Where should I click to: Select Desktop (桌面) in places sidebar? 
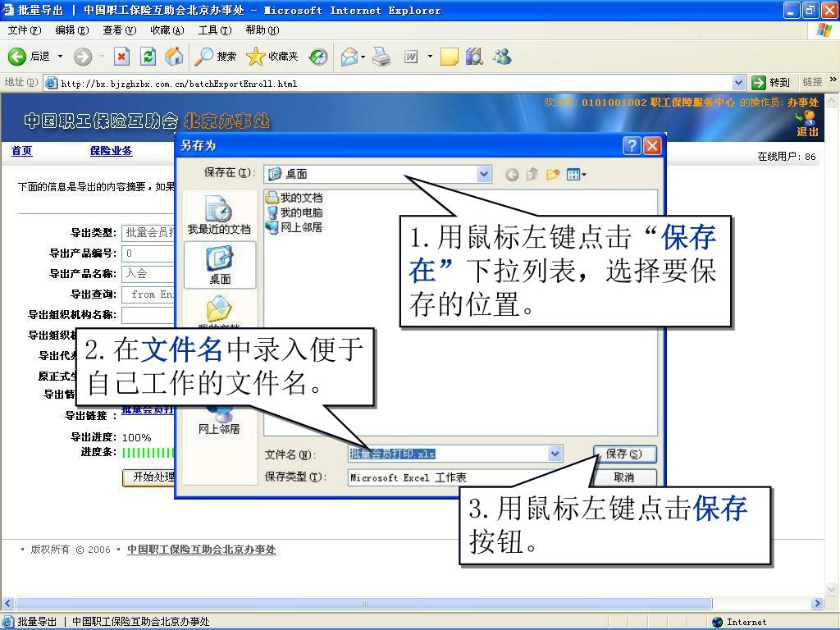(220, 265)
